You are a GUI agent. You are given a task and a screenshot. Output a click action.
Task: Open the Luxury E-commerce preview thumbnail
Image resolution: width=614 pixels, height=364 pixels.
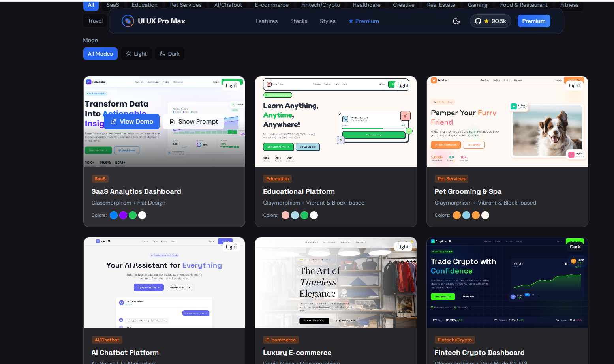click(x=336, y=283)
